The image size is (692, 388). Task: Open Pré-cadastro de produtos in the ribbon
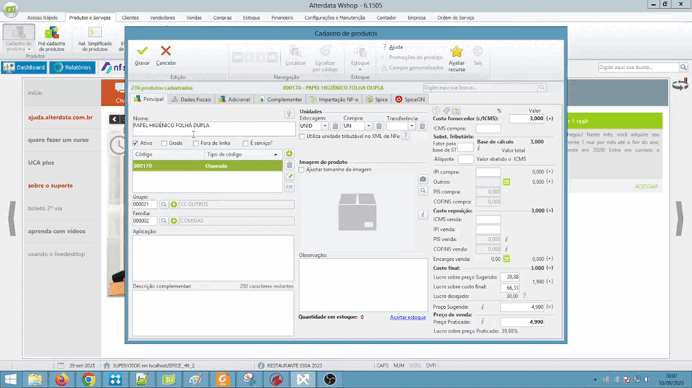click(52, 38)
